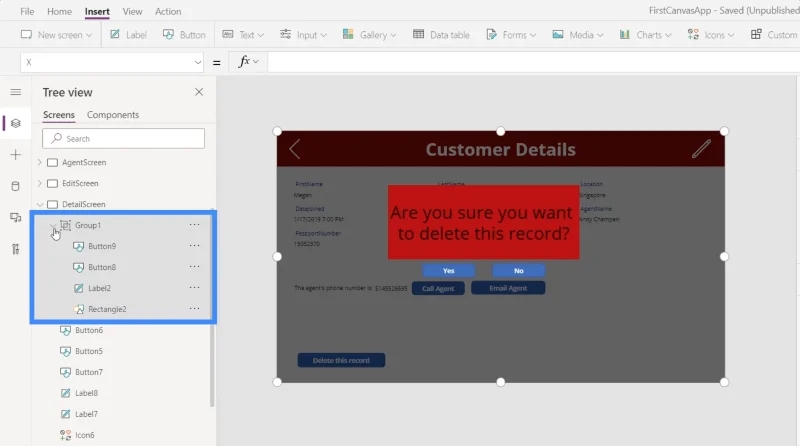Image resolution: width=800 pixels, height=446 pixels.
Task: Open the View tab
Action: [x=132, y=11]
